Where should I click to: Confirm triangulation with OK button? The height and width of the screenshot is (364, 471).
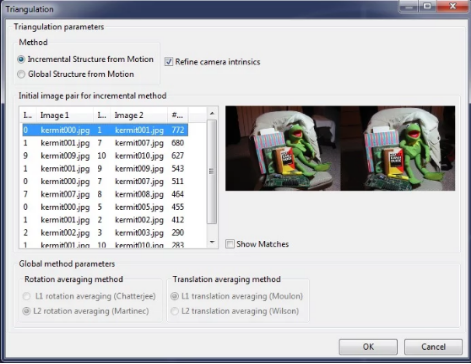click(x=368, y=347)
